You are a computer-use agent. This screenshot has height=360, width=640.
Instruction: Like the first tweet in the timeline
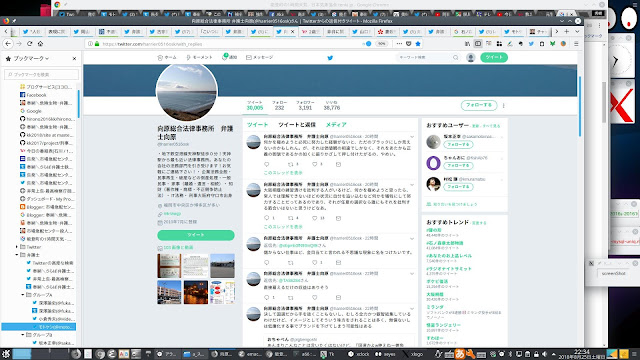point(314,164)
